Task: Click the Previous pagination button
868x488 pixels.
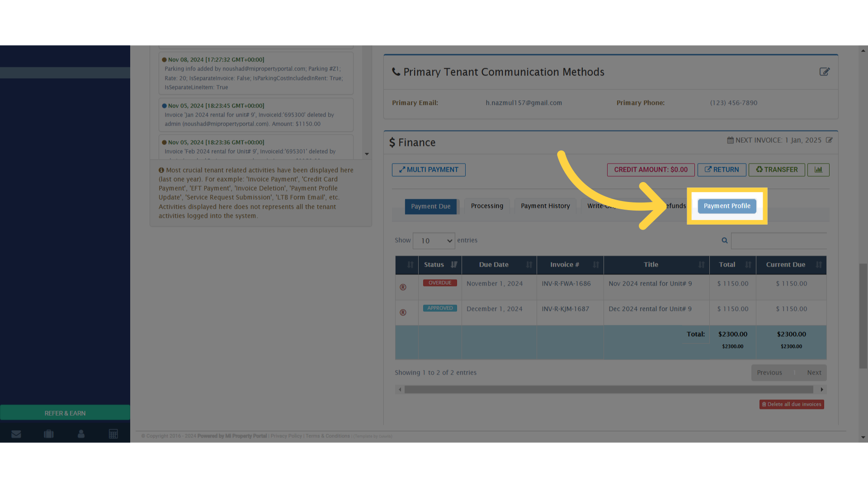Action: pyautogui.click(x=769, y=373)
